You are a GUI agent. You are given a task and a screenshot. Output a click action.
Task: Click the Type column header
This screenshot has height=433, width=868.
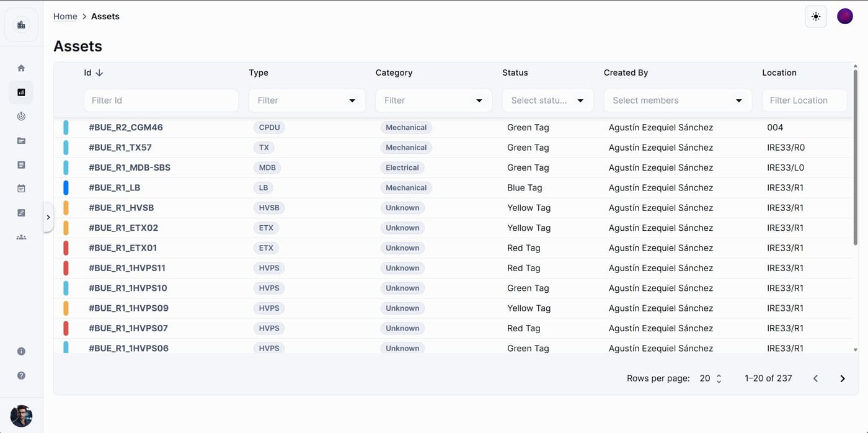259,73
